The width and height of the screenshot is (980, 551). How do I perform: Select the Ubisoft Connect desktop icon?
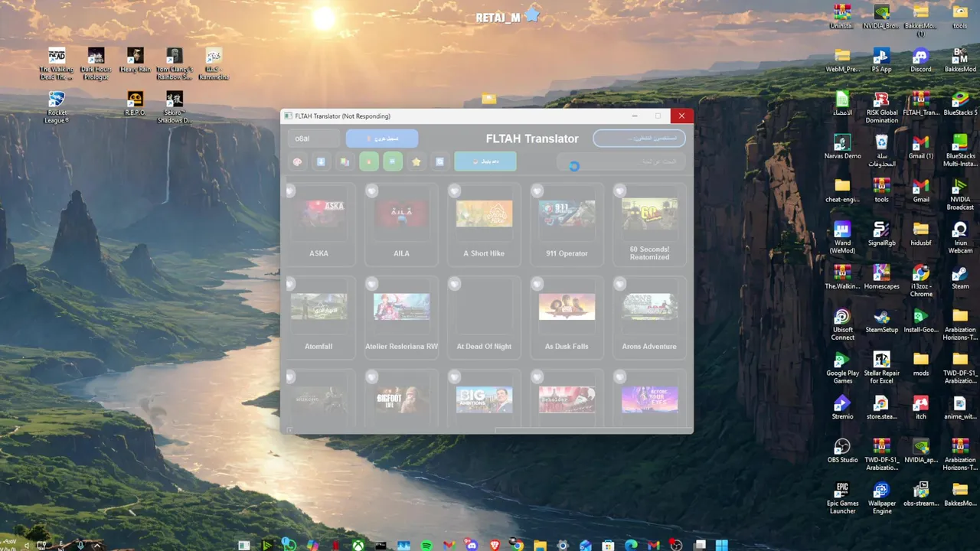(x=842, y=324)
